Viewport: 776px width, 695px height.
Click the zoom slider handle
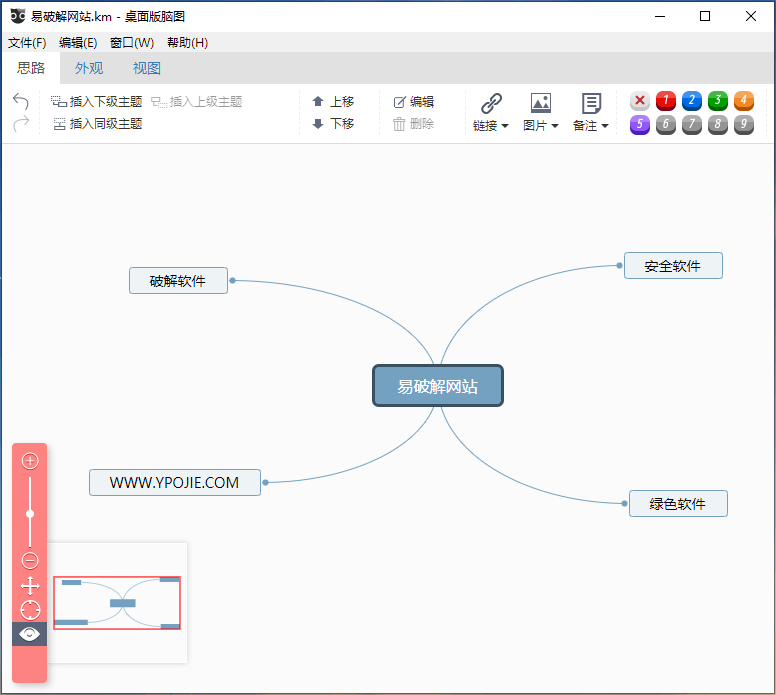click(30, 514)
